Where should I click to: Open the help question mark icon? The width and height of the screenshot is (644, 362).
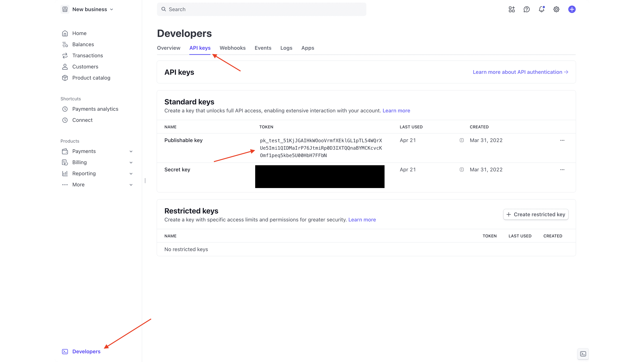point(527,9)
